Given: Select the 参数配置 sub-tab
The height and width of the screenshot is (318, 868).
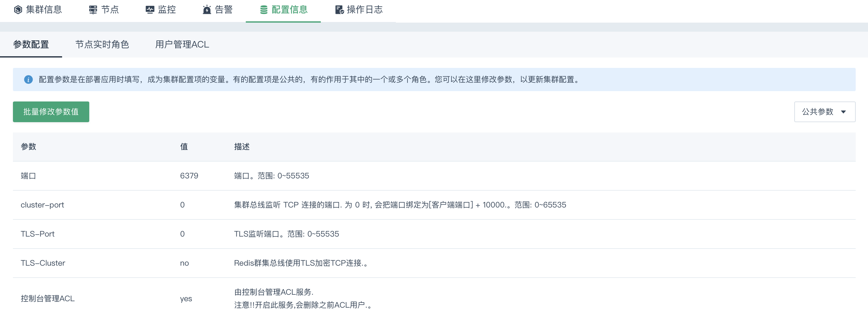Looking at the screenshot, I should tap(31, 45).
